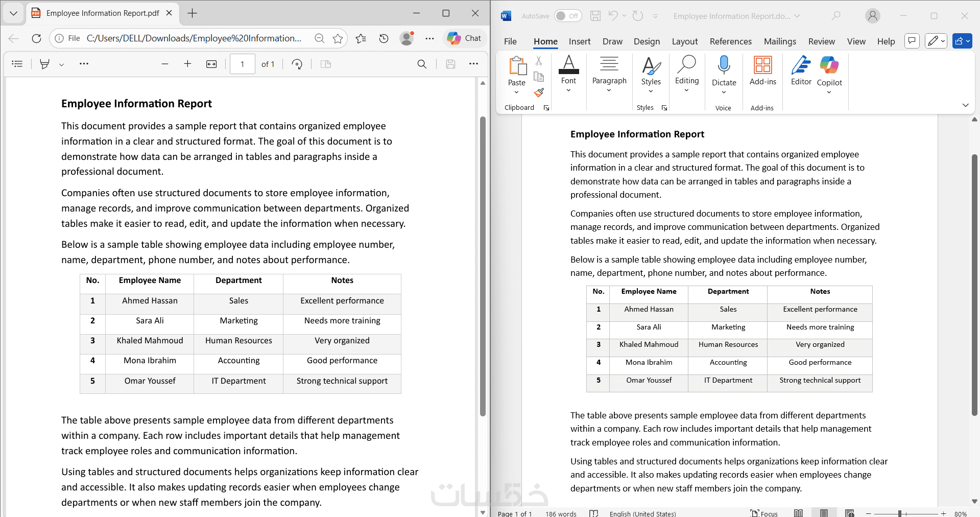980x517 pixels.
Task: Click the PDF page number input field
Action: pyautogui.click(x=242, y=64)
